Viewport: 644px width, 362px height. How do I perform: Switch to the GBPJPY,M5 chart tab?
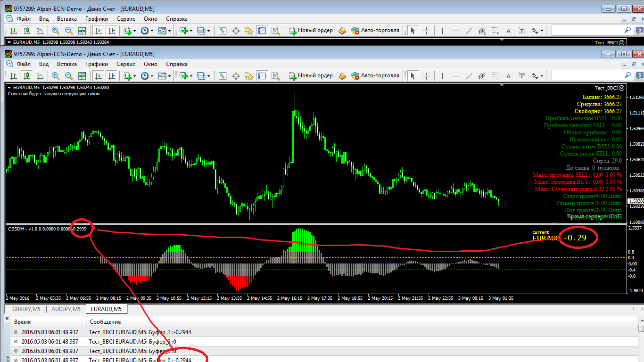pyautogui.click(x=26, y=309)
